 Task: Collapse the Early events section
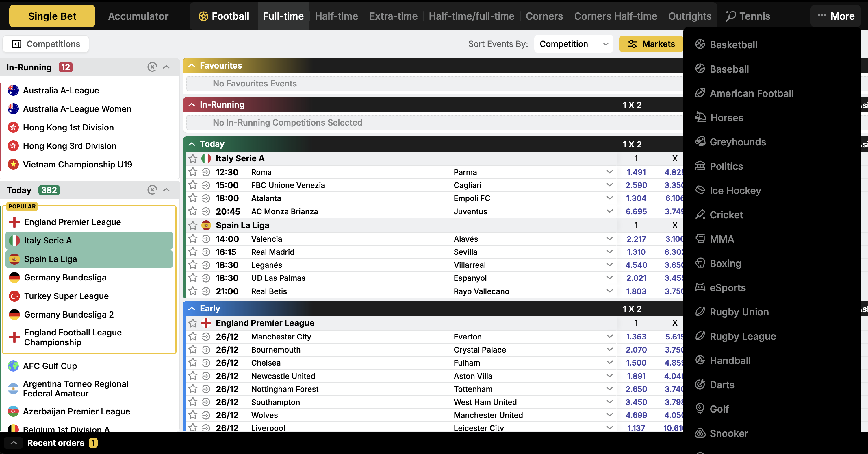(192, 308)
